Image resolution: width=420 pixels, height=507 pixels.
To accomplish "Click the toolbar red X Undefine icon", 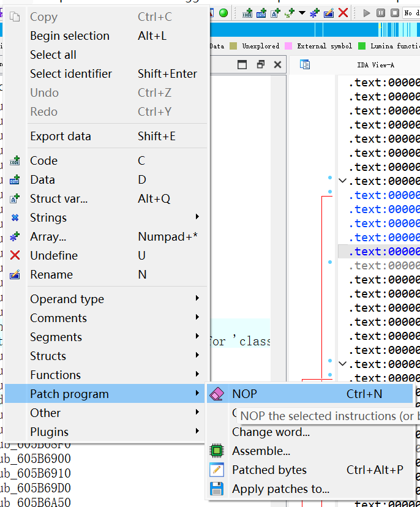I will (343, 13).
